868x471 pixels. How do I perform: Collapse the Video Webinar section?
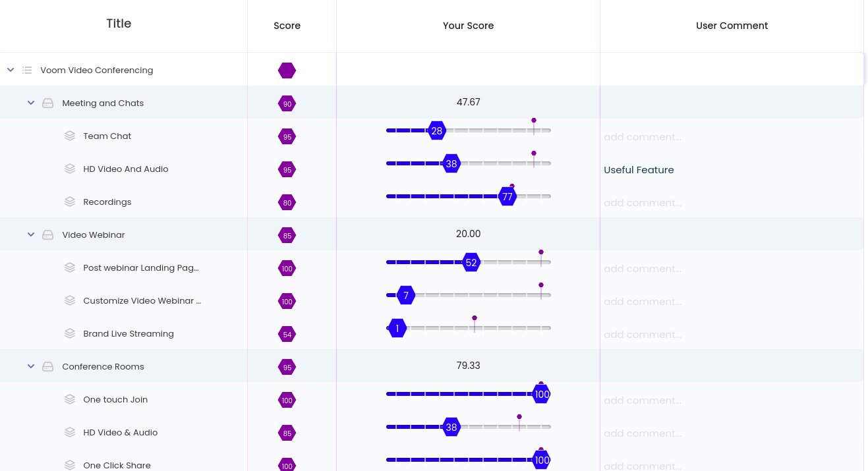[x=31, y=235]
